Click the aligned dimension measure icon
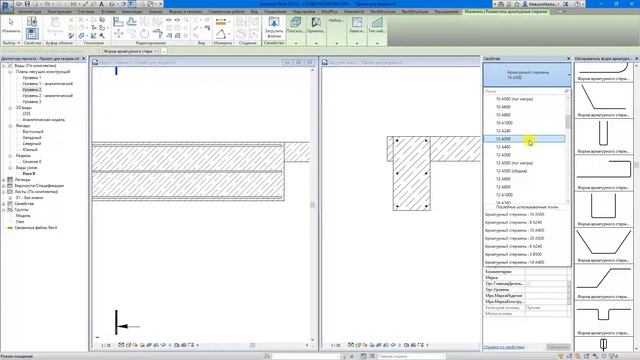The width and height of the screenshot is (640, 360). tap(221, 22)
